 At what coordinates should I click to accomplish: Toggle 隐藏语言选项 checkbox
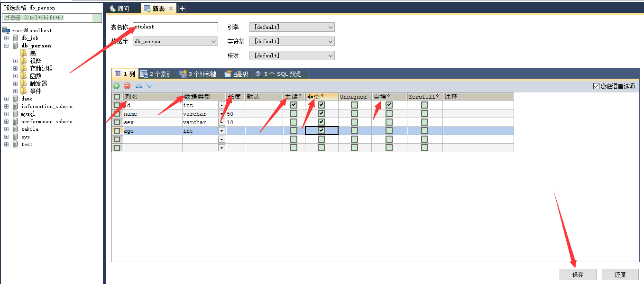coord(597,86)
